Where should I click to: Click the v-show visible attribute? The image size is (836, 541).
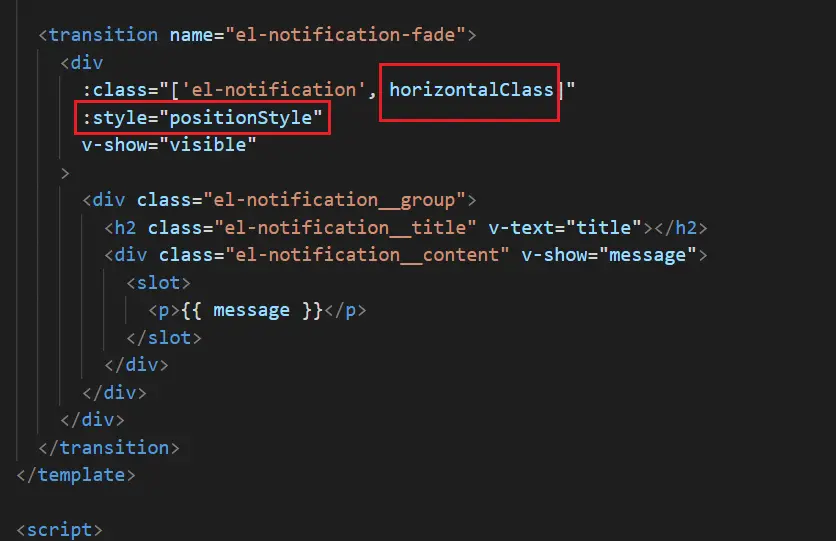tap(169, 145)
